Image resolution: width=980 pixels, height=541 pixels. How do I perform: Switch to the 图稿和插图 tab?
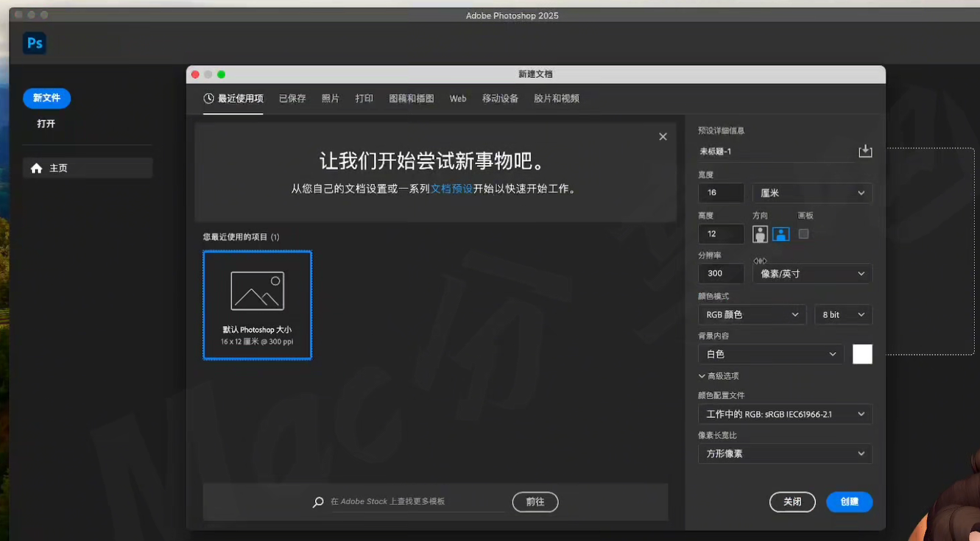pos(412,99)
